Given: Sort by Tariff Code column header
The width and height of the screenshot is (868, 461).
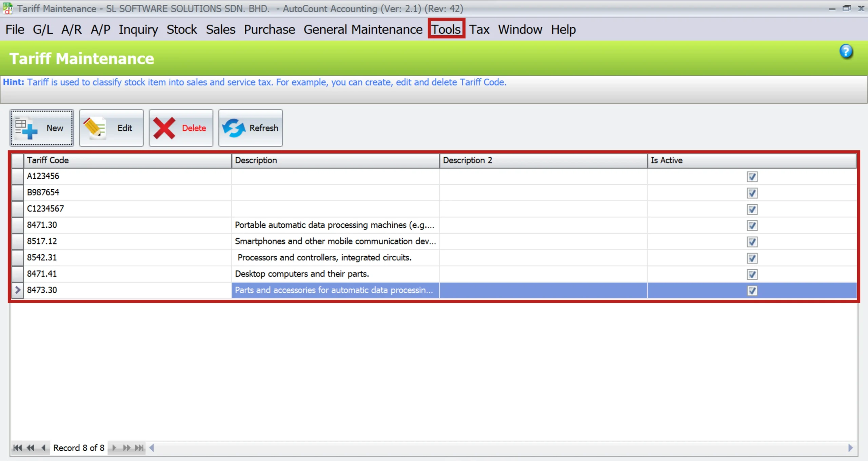Looking at the screenshot, I should click(127, 160).
